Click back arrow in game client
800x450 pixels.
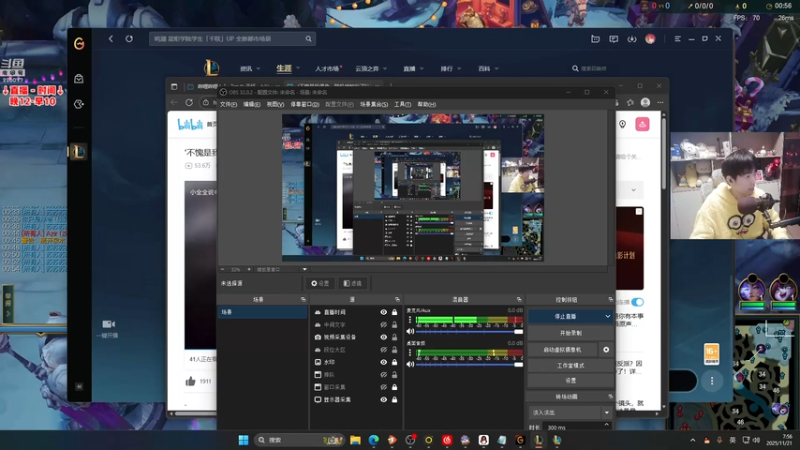[x=111, y=39]
